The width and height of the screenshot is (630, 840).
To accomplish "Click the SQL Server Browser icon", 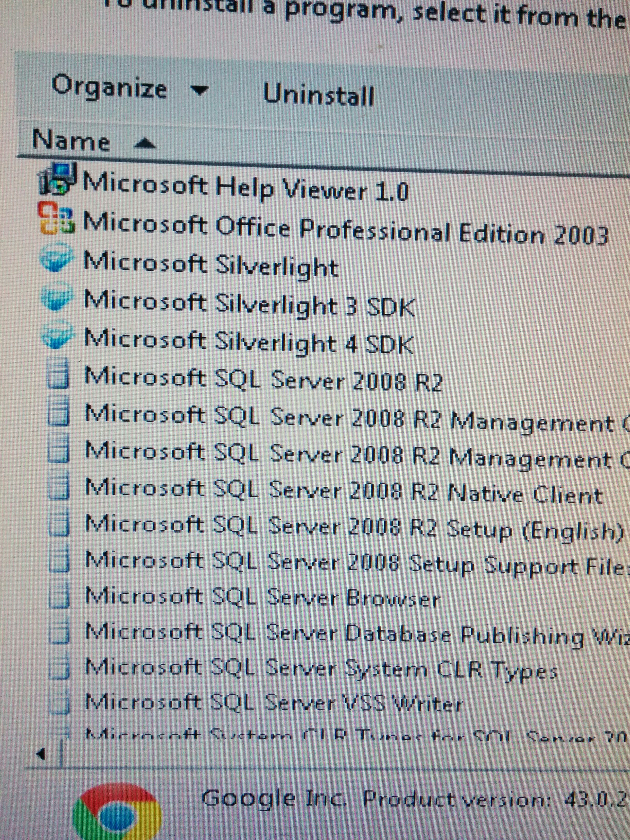I will pyautogui.click(x=59, y=593).
